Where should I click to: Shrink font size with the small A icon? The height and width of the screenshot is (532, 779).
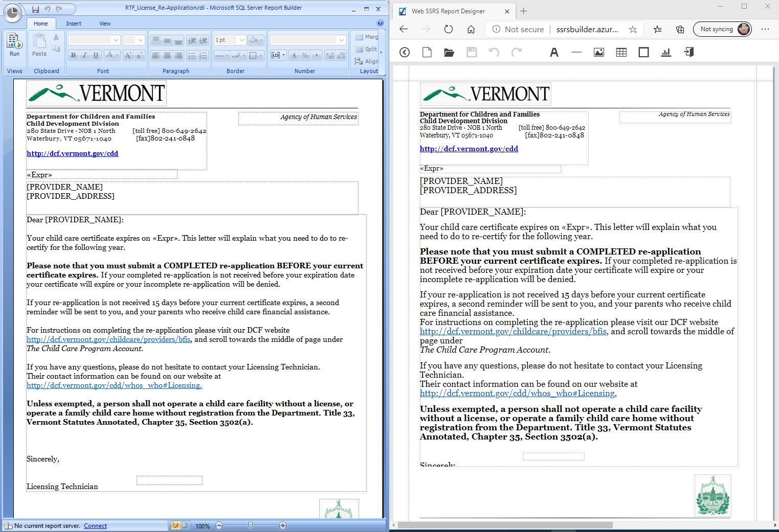[x=139, y=55]
